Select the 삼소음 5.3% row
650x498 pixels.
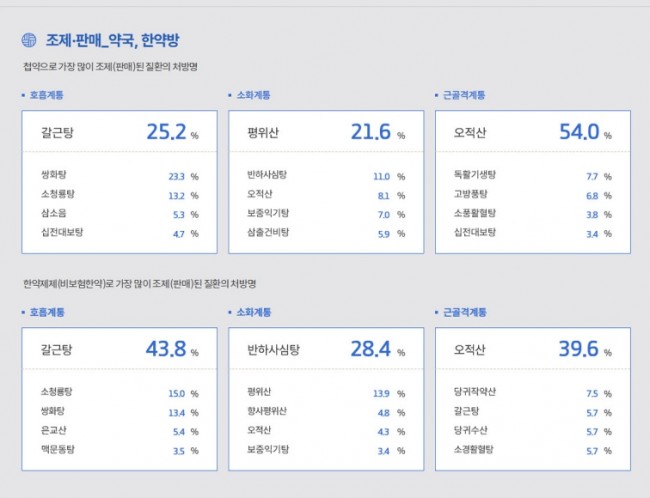(x=118, y=214)
